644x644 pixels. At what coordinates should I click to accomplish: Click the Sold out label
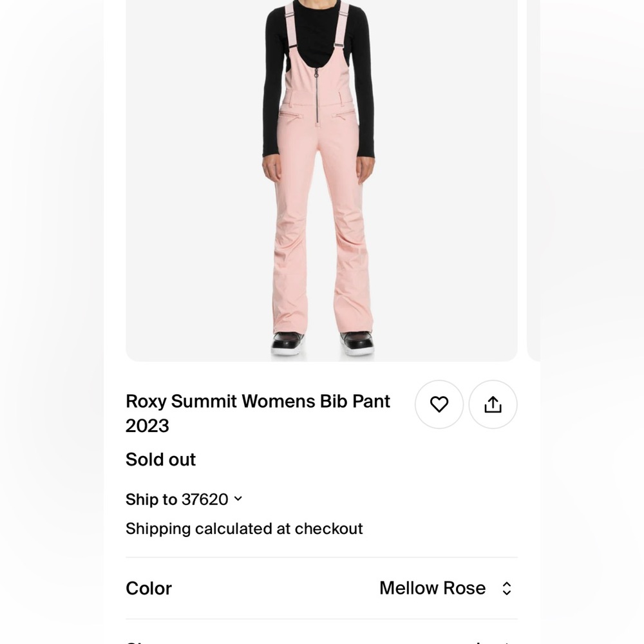point(160,459)
